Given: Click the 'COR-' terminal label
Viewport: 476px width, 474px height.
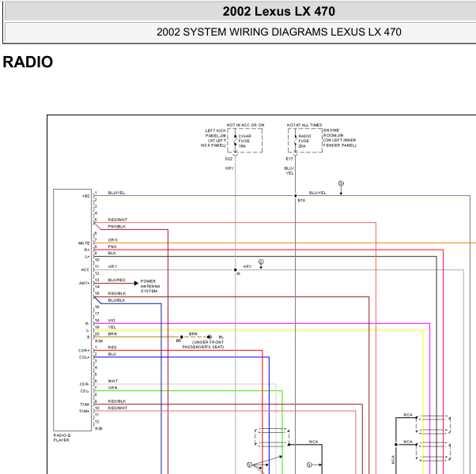Looking at the screenshot, I should pyautogui.click(x=85, y=384).
